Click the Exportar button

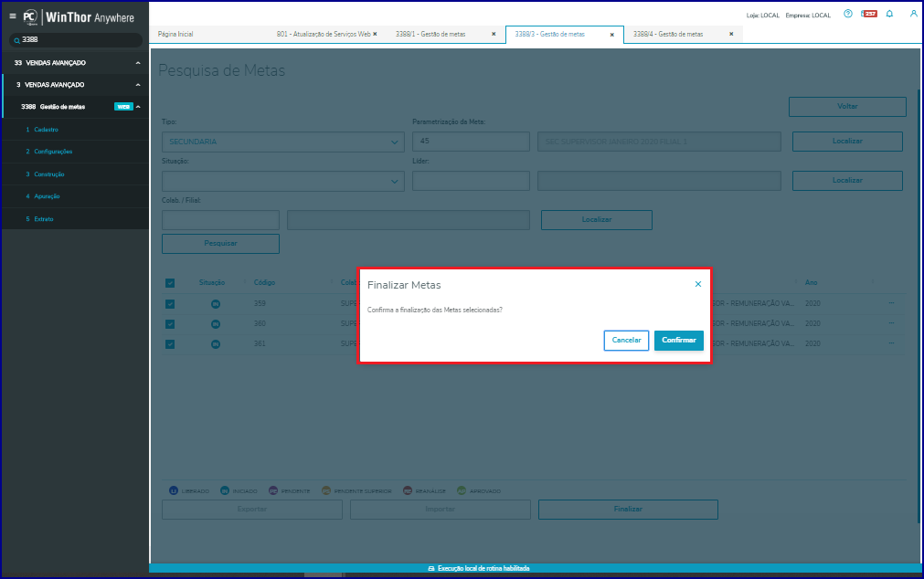click(x=252, y=510)
